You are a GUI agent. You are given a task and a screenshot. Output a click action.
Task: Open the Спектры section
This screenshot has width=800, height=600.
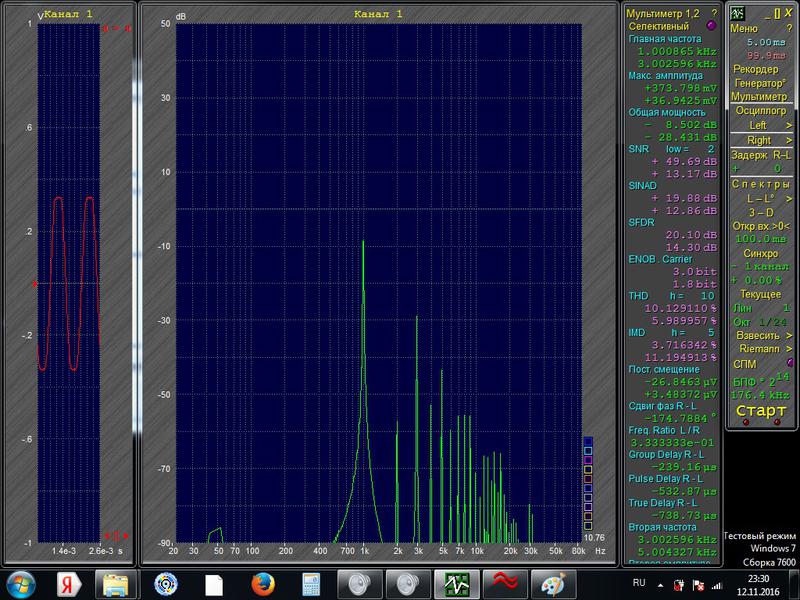pos(760,184)
